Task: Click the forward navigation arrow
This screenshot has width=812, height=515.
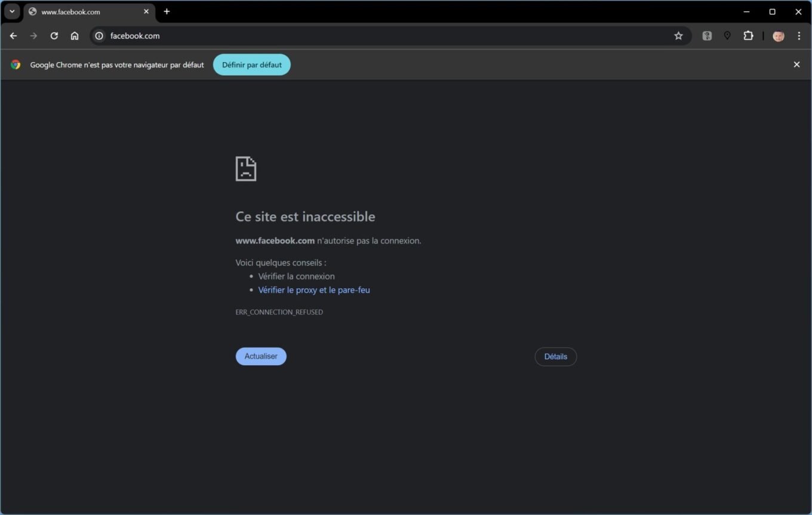Action: click(33, 36)
